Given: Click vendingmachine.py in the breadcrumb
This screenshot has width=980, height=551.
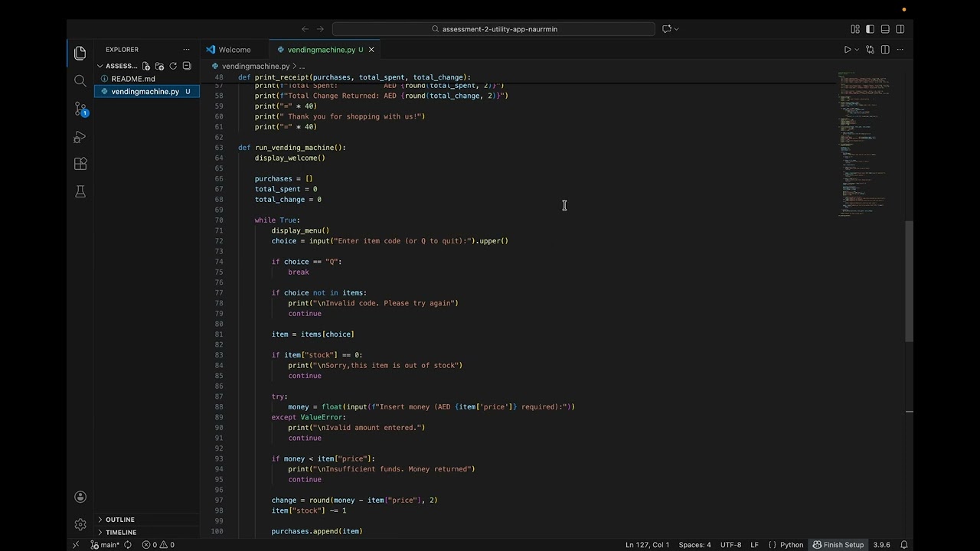Looking at the screenshot, I should click(256, 67).
